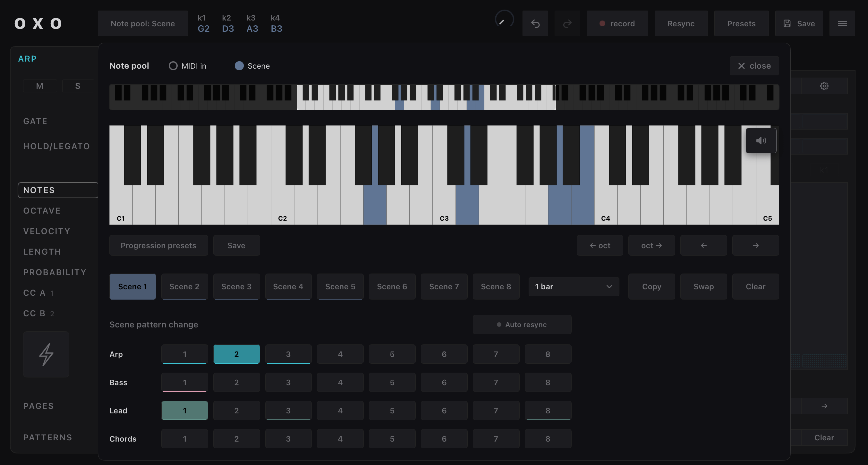This screenshot has height=465, width=868.
Task: Select Chords pattern 8
Action: (x=548, y=439)
